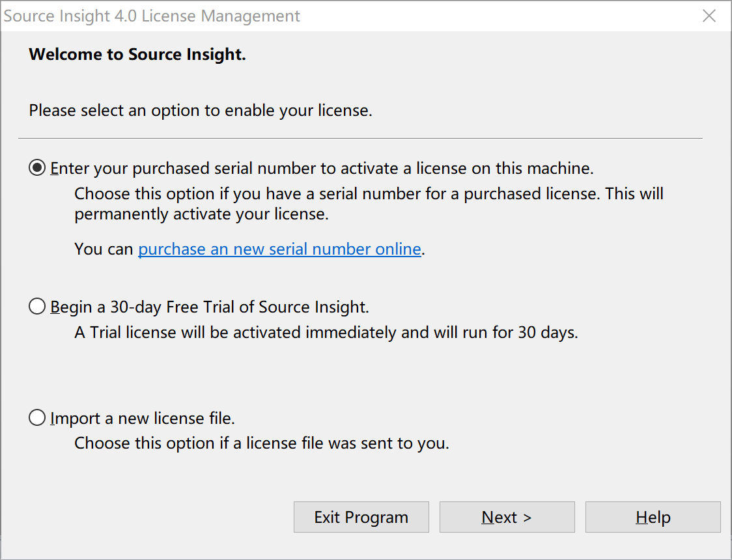Click the horizontal separator line below the prompt
The width and height of the screenshot is (732, 560).
[x=360, y=138]
